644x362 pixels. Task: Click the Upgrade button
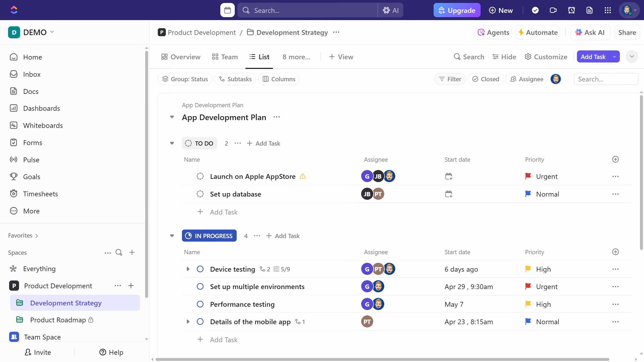[x=457, y=10]
